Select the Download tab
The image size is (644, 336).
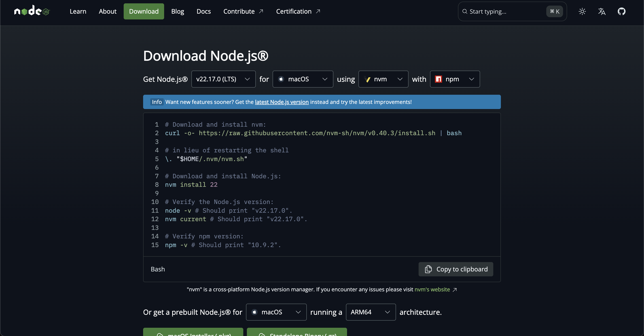point(144,11)
